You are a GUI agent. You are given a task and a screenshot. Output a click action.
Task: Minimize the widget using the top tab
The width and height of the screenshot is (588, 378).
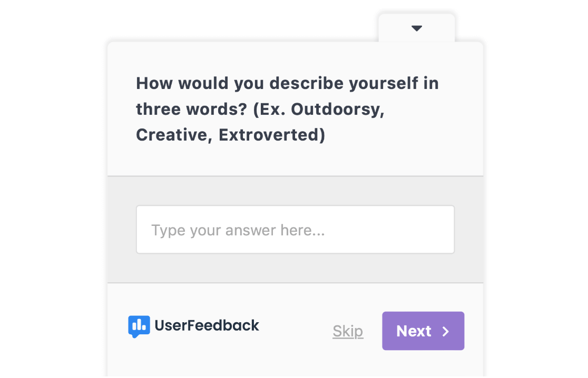point(417,28)
